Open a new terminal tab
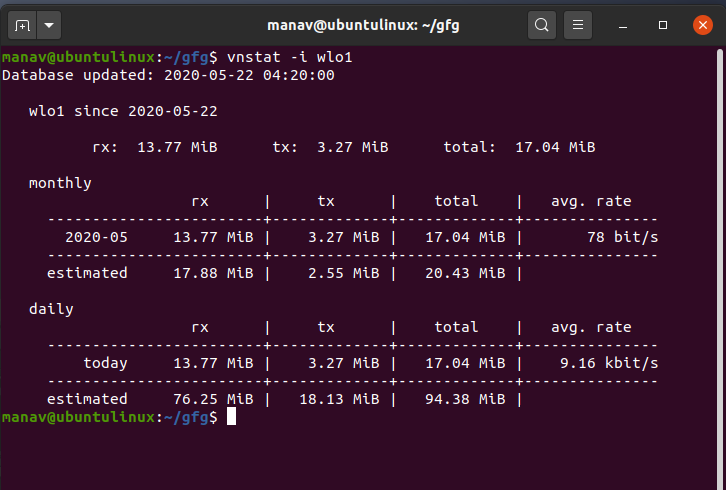This screenshot has height=490, width=726. pyautogui.click(x=23, y=24)
